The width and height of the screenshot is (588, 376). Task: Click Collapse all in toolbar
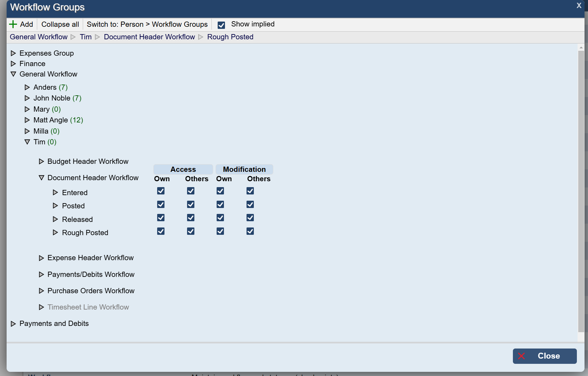point(60,24)
